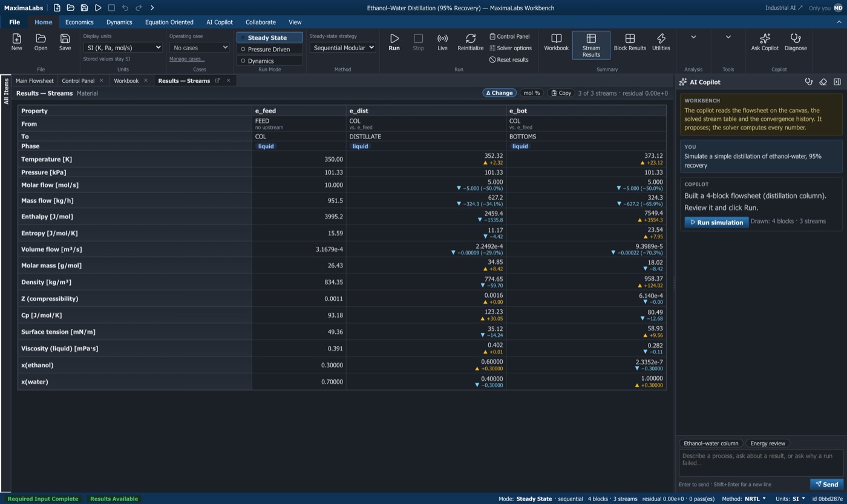The image size is (847, 504).
Task: Reset results in the Run group
Action: (509, 59)
